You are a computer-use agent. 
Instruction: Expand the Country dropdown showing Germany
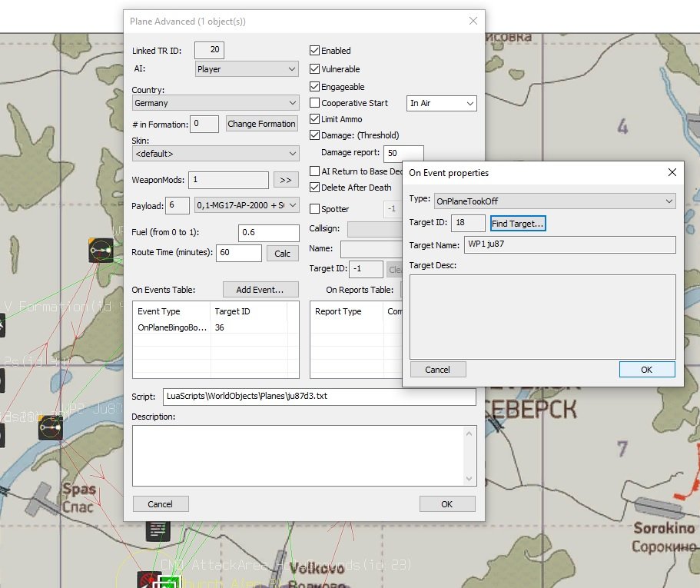(215, 103)
